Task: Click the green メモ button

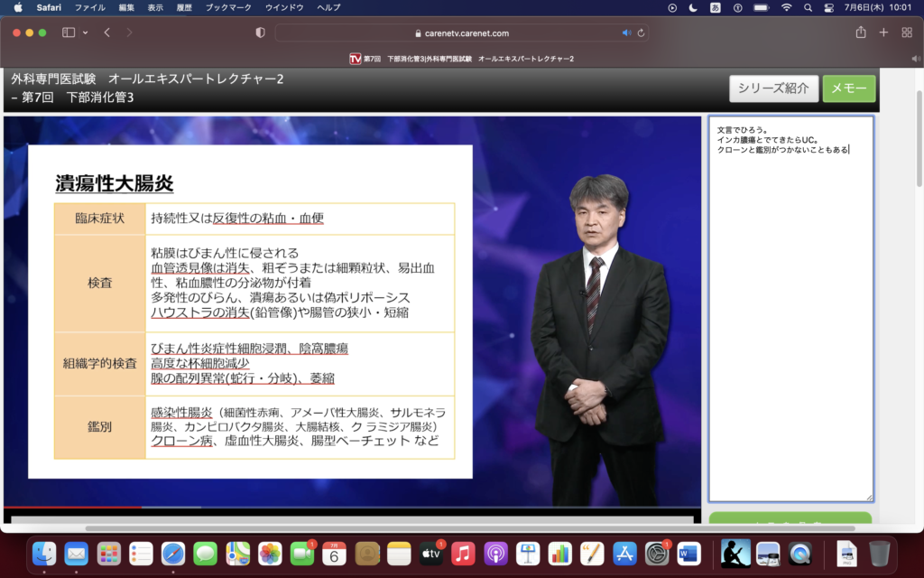Action: (x=848, y=89)
